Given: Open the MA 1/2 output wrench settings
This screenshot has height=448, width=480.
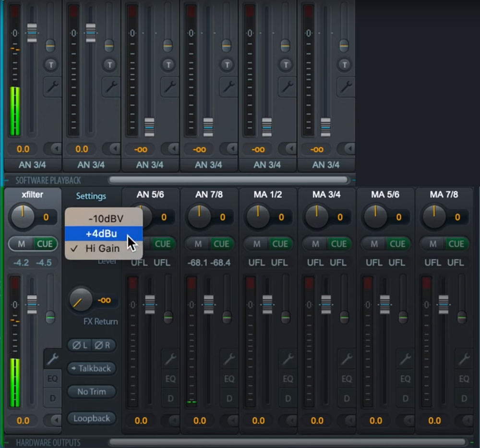Looking at the screenshot, I should pos(288,358).
